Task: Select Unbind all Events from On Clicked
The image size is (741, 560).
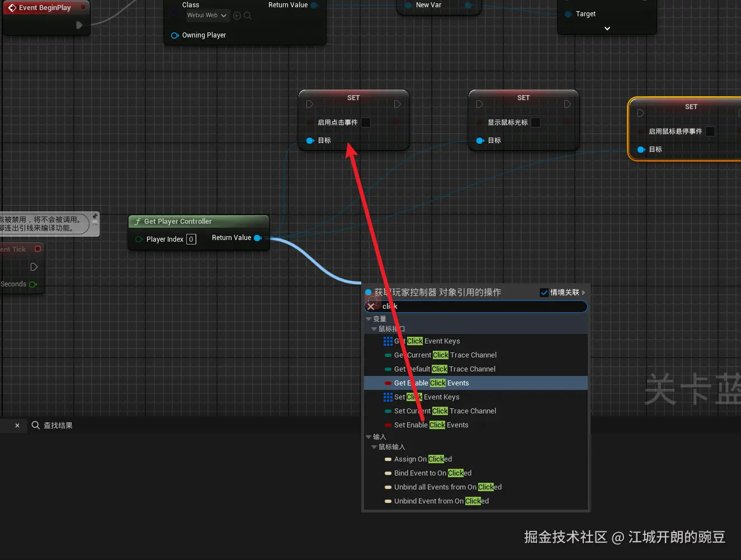Action: [476, 487]
